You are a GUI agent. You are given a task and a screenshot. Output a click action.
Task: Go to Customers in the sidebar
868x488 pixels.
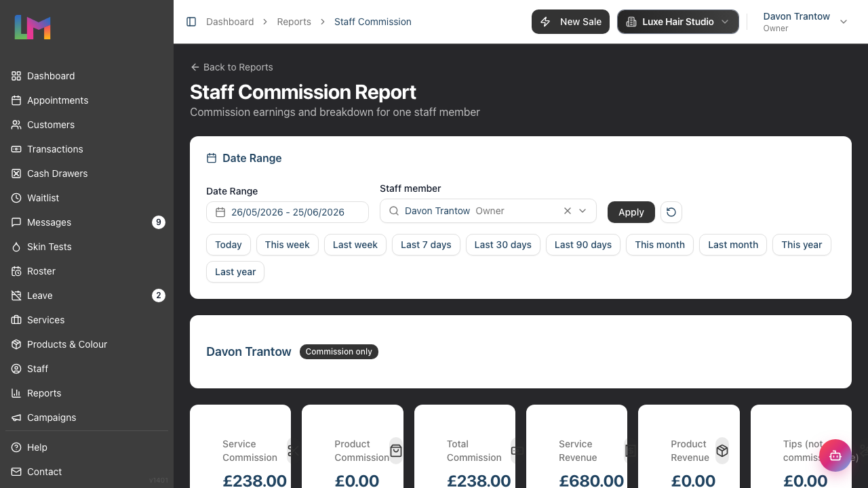(87, 125)
